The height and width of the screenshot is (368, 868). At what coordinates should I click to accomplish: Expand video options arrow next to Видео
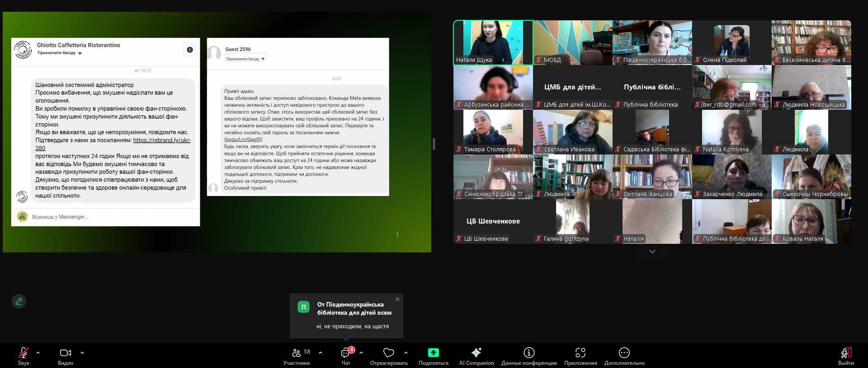pyautogui.click(x=82, y=353)
